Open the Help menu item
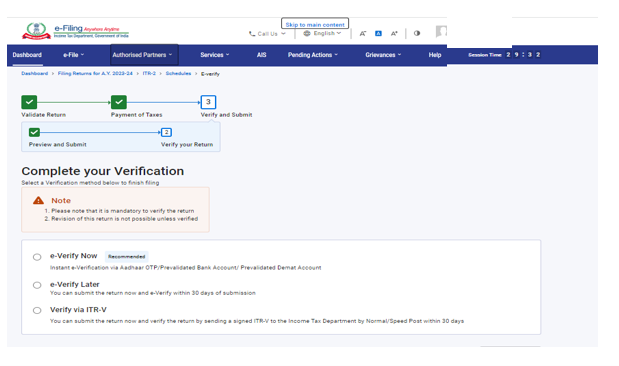This screenshot has height=366, width=619. tap(435, 55)
